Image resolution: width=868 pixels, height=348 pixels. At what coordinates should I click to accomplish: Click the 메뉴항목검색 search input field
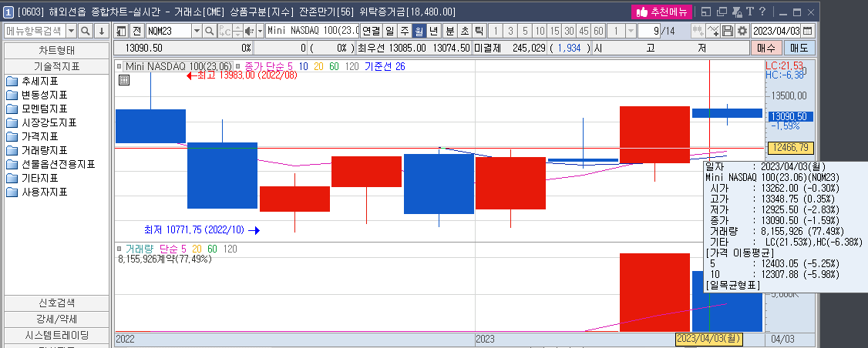(x=35, y=31)
